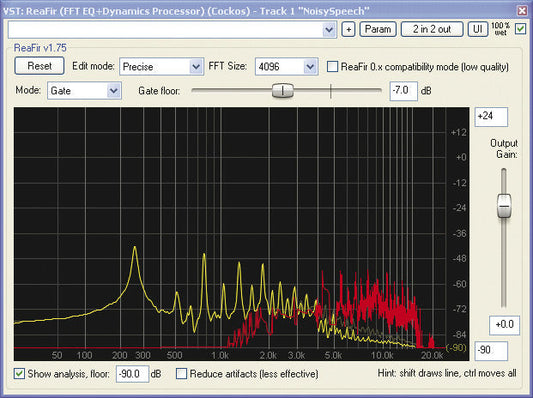The width and height of the screenshot is (533, 398).
Task: Toggle the plugin enable checkbox beside 100% wet
Action: point(520,29)
